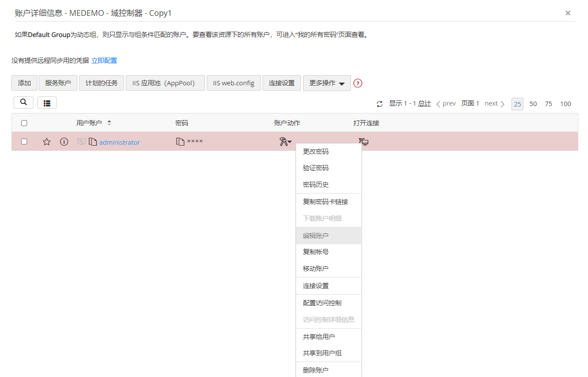Open the column chooser list icon
The image size is (588, 377).
pyautogui.click(x=47, y=102)
